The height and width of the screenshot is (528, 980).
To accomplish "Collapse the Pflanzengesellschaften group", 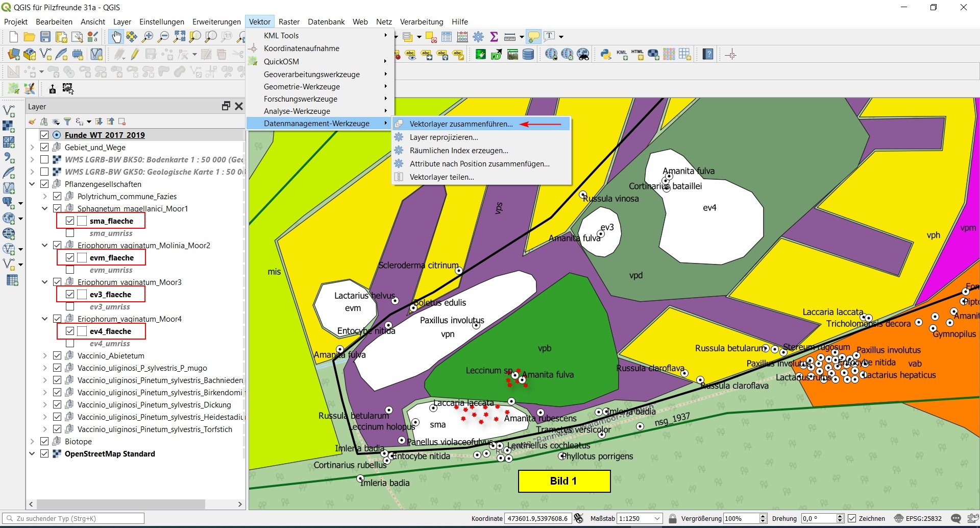I will point(32,184).
